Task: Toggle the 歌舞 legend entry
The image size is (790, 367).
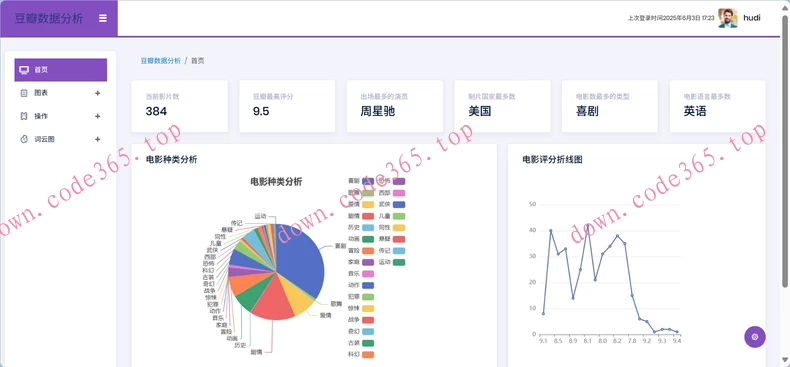Action: coord(361,193)
